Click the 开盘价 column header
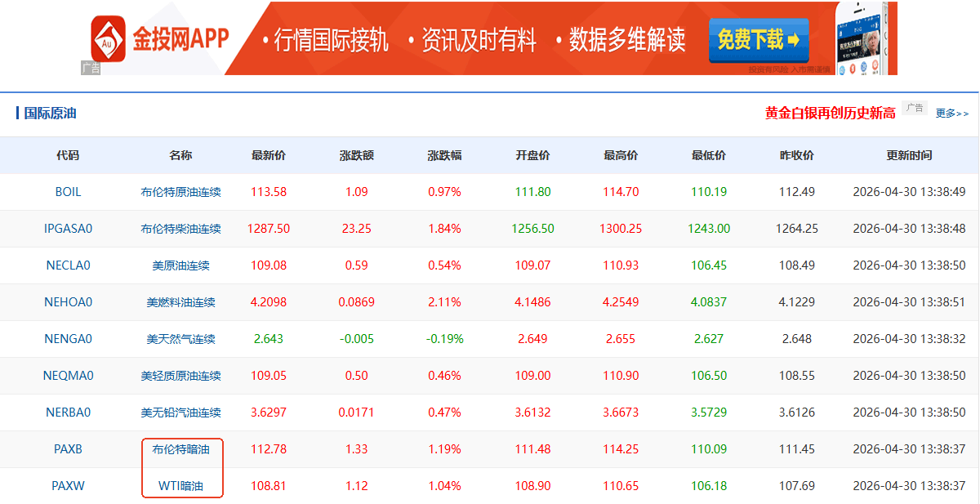980x504 pixels. click(532, 155)
